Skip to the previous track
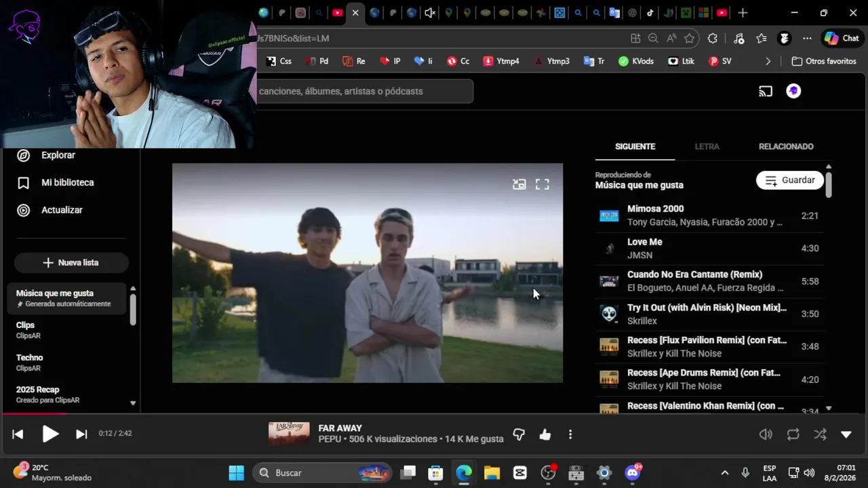The image size is (868, 488). pyautogui.click(x=18, y=434)
